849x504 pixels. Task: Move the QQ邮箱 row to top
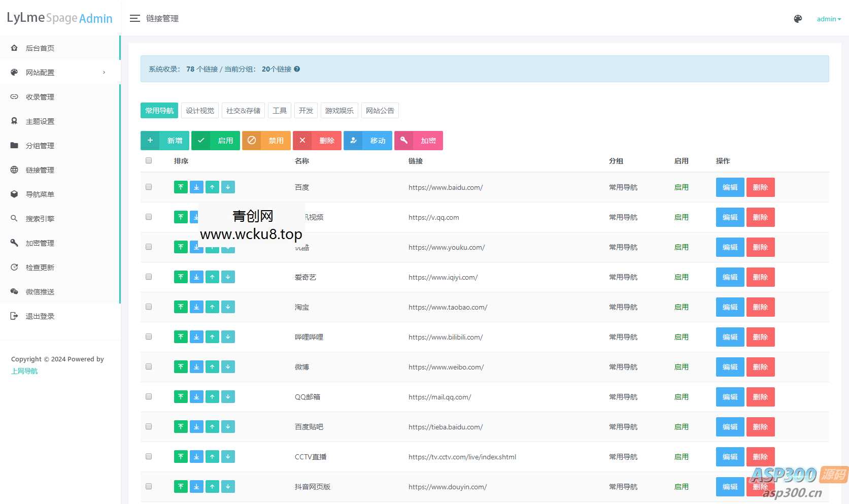(181, 397)
